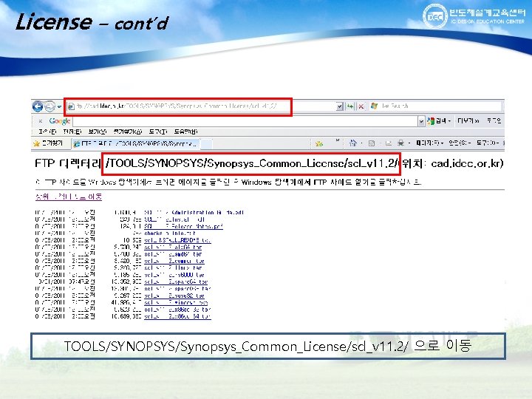Download the scl aix64 tar file
Screen dimensions: 532x399
(173, 248)
